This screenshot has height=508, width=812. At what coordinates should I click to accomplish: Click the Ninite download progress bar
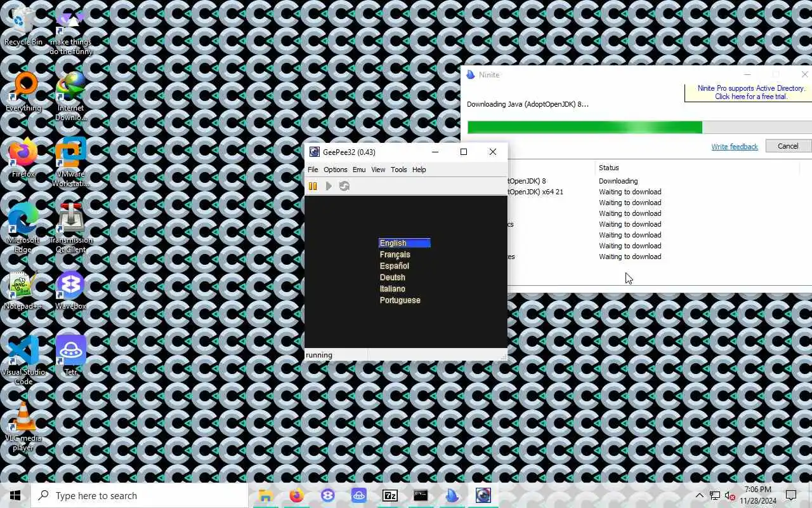(x=639, y=127)
